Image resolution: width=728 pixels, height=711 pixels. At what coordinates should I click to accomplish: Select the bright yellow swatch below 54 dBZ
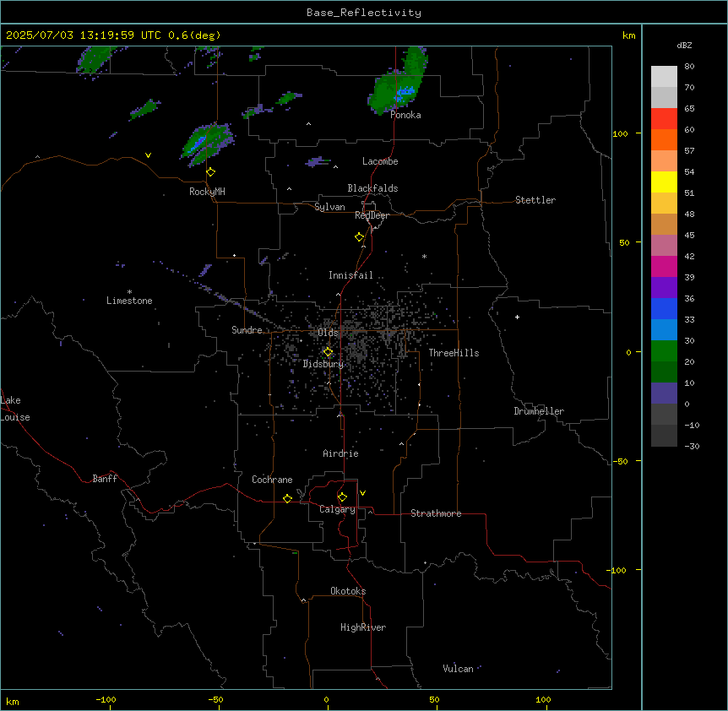(x=664, y=182)
